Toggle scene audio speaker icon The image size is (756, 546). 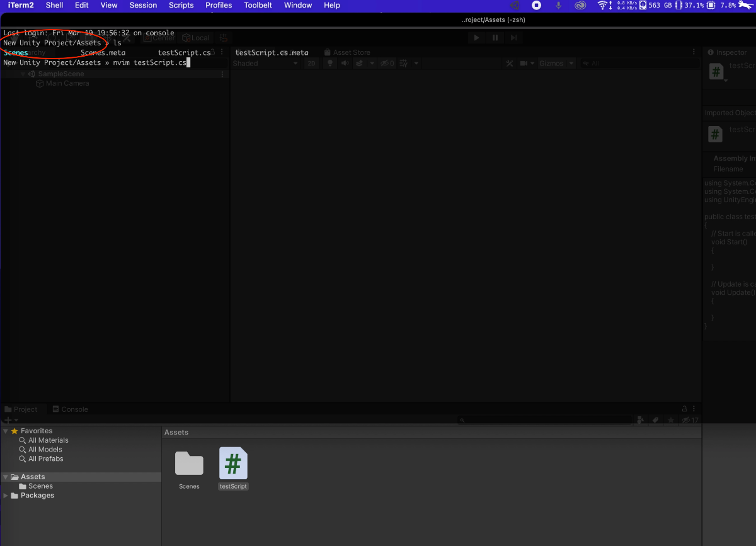(x=345, y=64)
